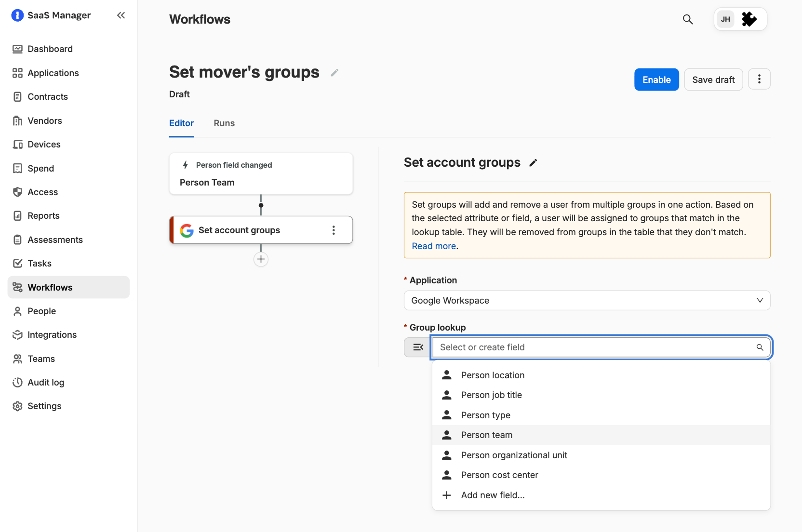Image resolution: width=802 pixels, height=532 pixels.
Task: Switch to the Runs tab
Action: click(224, 123)
